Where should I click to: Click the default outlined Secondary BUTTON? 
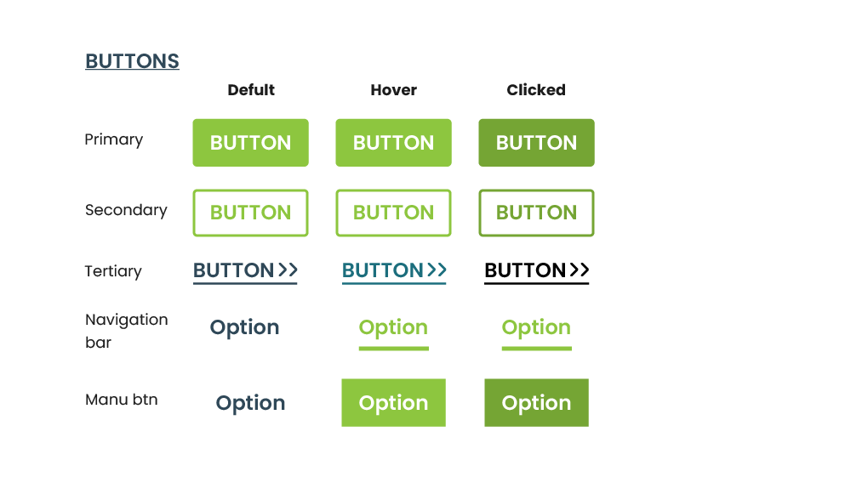(250, 213)
